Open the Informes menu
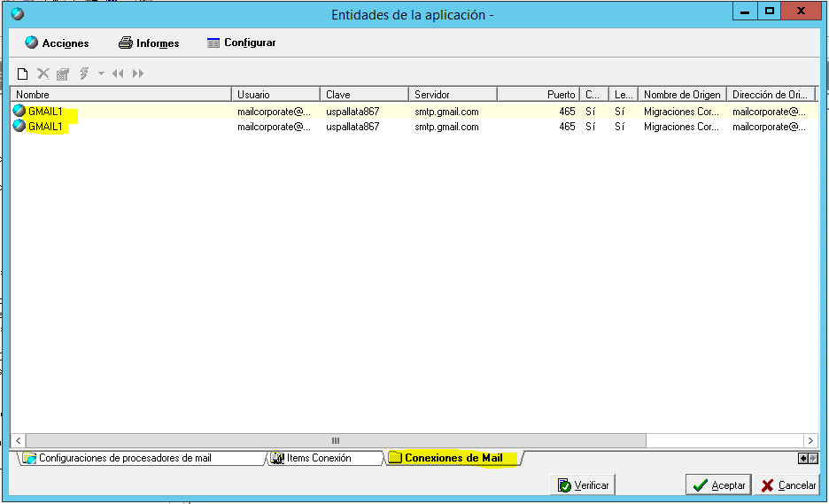The width and height of the screenshot is (829, 504). (149, 43)
